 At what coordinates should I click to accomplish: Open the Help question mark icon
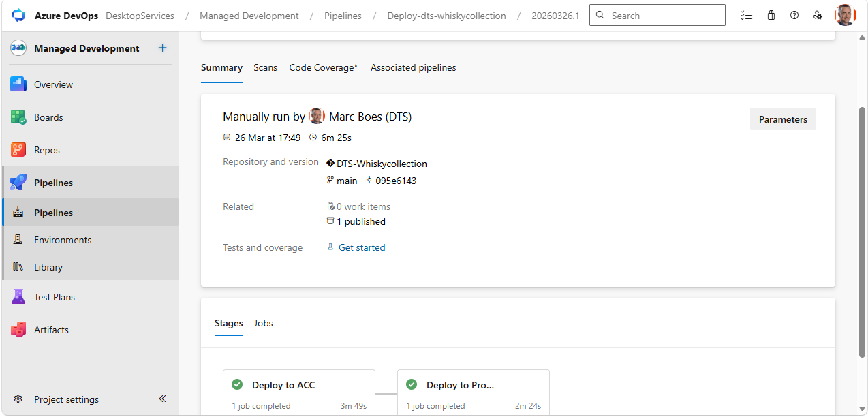pyautogui.click(x=794, y=15)
